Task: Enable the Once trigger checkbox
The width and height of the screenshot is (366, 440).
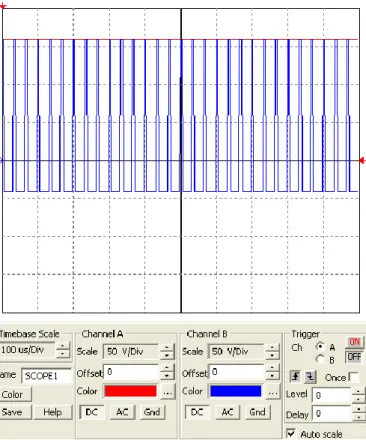Action: (354, 377)
